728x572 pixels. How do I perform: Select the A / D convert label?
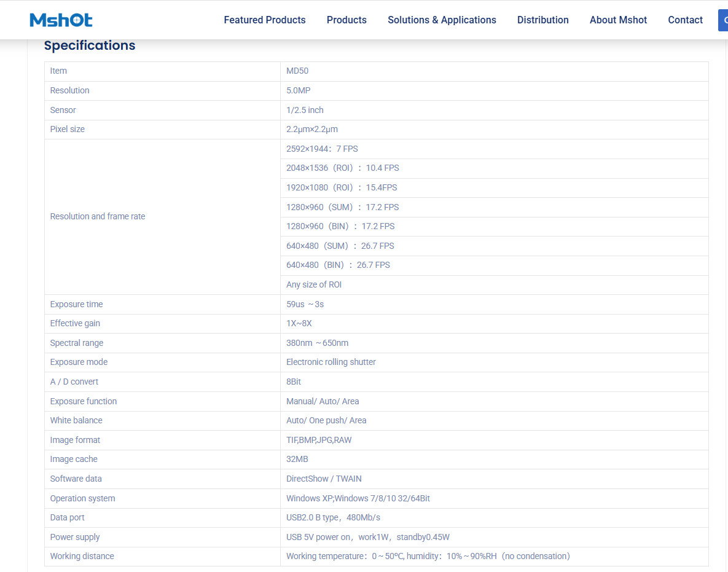(74, 382)
